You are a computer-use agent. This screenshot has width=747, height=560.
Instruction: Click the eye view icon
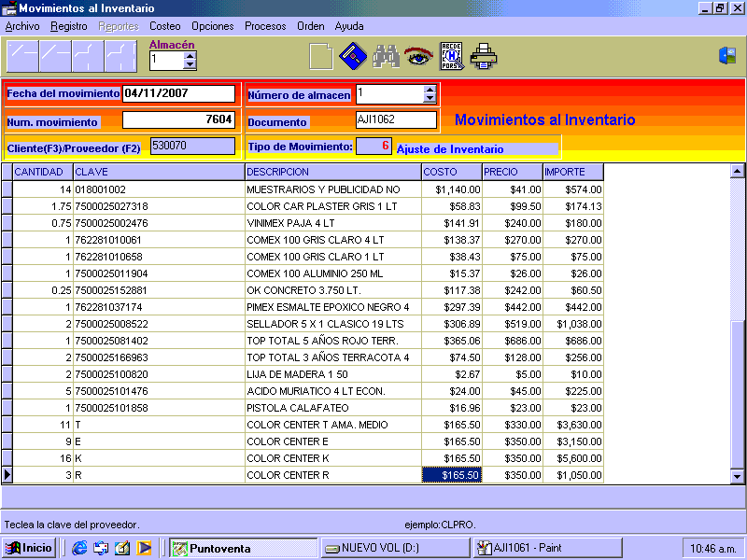(x=417, y=57)
